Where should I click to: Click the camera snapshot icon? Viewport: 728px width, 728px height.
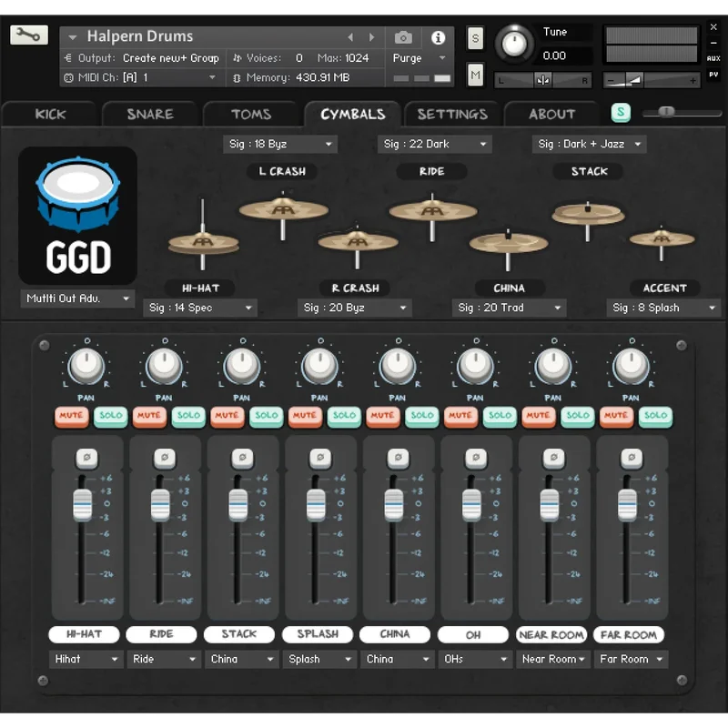pyautogui.click(x=403, y=37)
